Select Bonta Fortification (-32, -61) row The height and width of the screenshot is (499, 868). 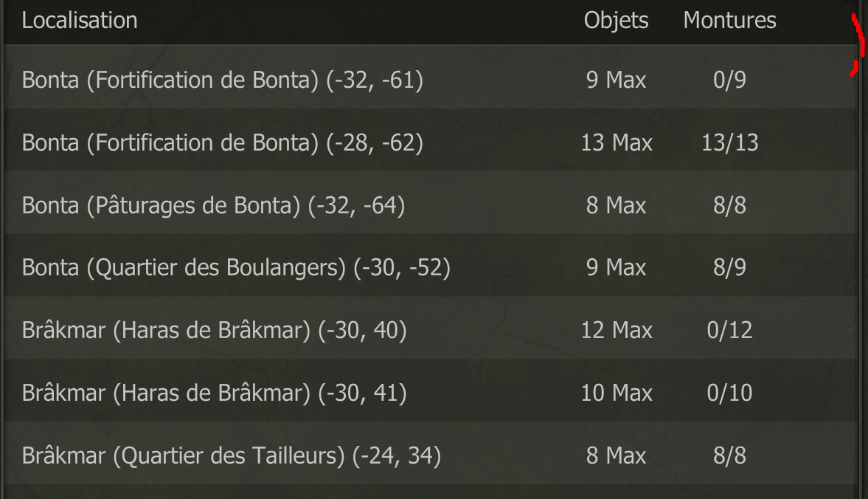coord(431,77)
